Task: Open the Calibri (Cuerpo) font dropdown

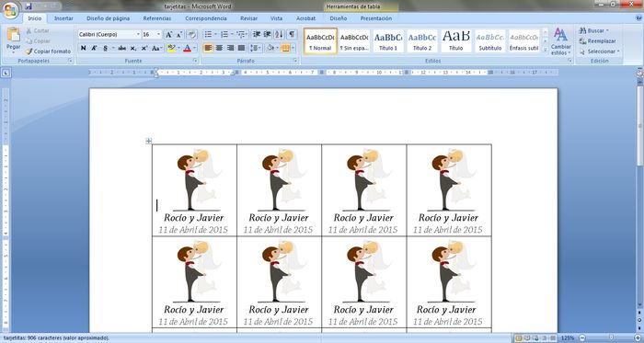Action: (138, 34)
